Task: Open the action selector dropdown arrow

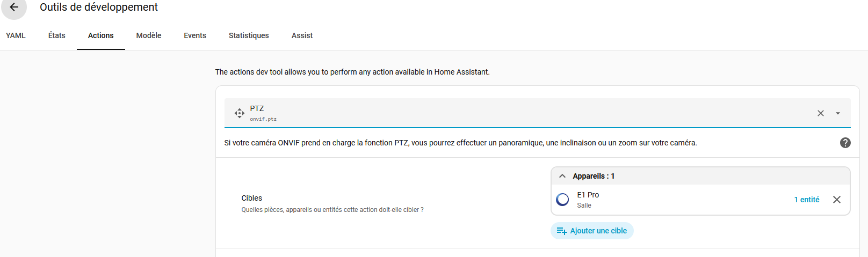Action: click(x=837, y=113)
